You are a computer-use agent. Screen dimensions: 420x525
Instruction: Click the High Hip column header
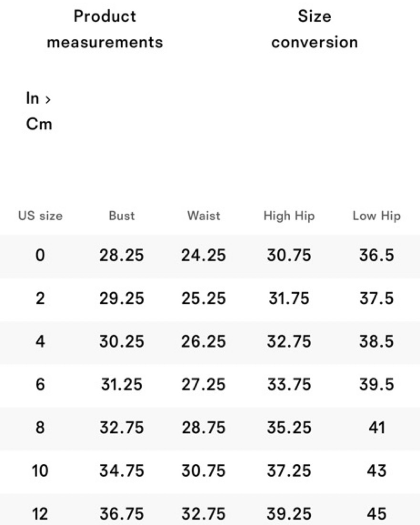[x=289, y=216]
